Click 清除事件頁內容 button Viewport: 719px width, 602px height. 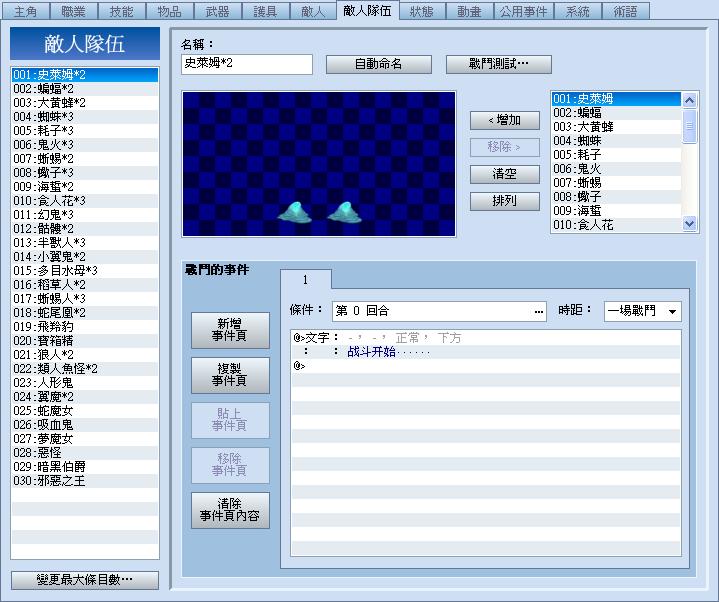click(230, 510)
